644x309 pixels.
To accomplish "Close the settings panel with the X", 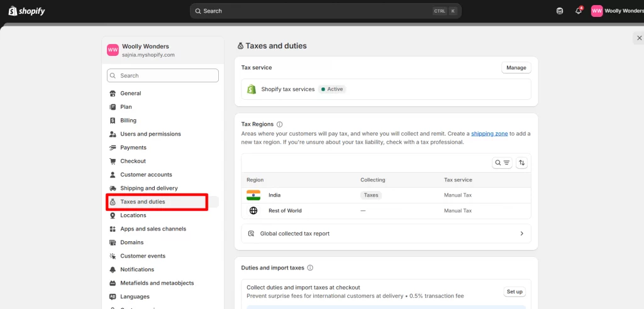I will click(x=639, y=38).
